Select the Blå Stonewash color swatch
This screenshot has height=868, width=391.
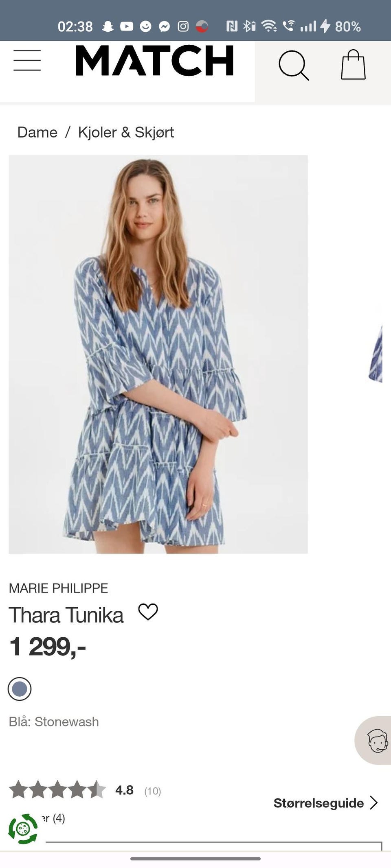pyautogui.click(x=20, y=689)
